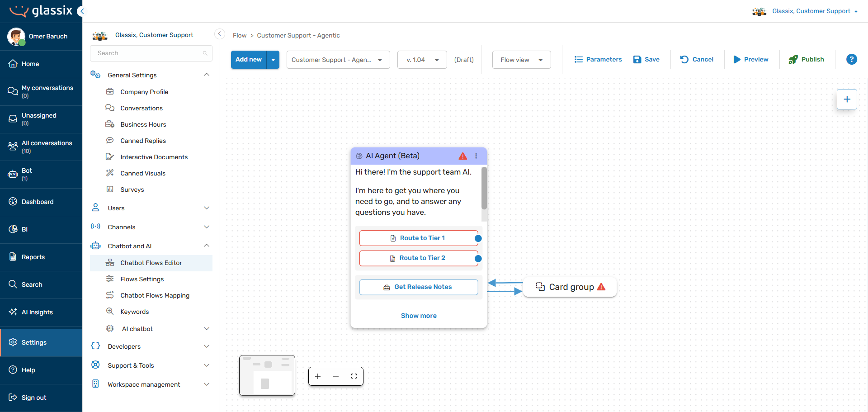Click the Route to Tier 2 button
The image size is (868, 412).
pos(419,258)
